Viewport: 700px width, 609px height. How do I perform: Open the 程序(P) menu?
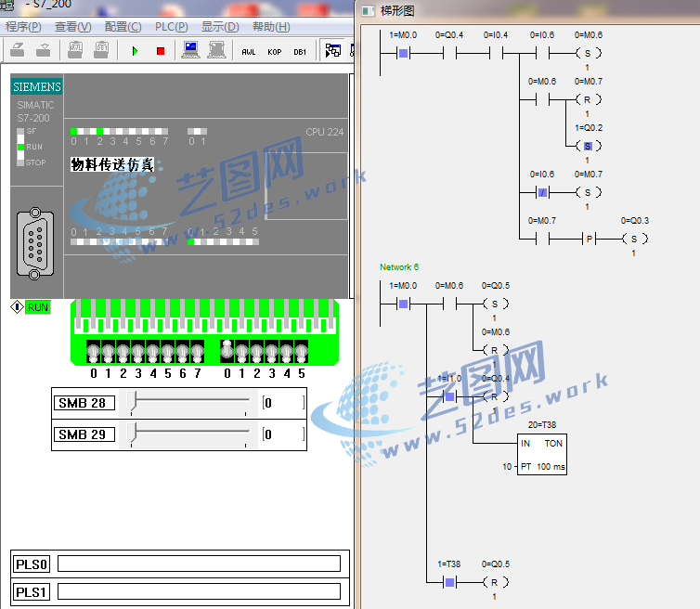click(23, 27)
